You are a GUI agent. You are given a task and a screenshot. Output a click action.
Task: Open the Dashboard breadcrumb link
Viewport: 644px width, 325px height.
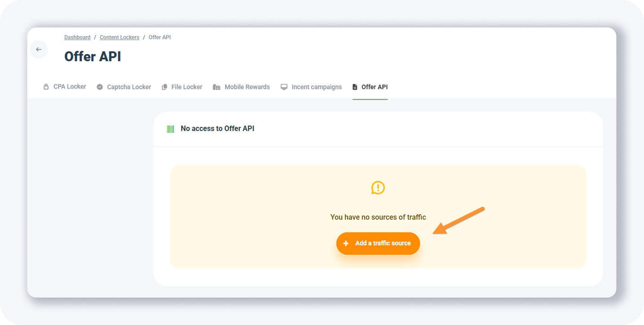[x=77, y=37]
